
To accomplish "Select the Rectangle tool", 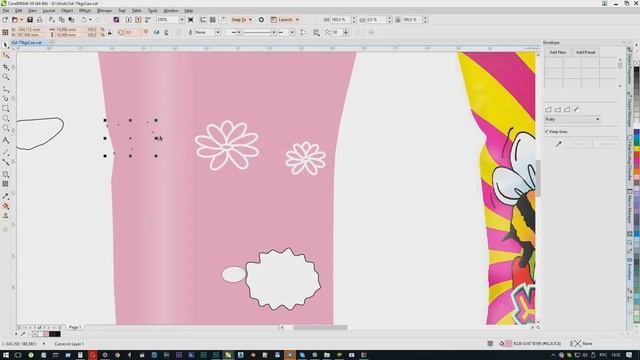I will click(6, 109).
